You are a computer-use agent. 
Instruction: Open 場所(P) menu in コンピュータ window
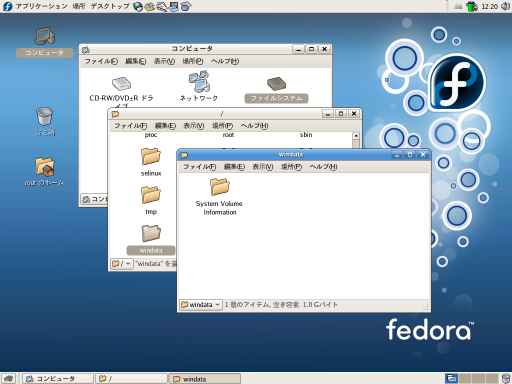point(193,61)
